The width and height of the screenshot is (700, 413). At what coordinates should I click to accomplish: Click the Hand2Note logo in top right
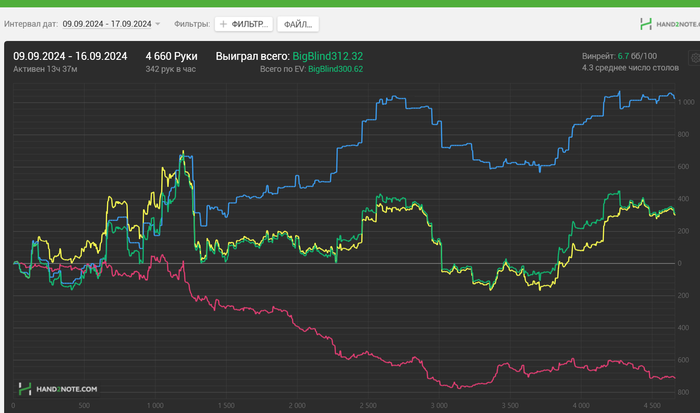point(669,24)
